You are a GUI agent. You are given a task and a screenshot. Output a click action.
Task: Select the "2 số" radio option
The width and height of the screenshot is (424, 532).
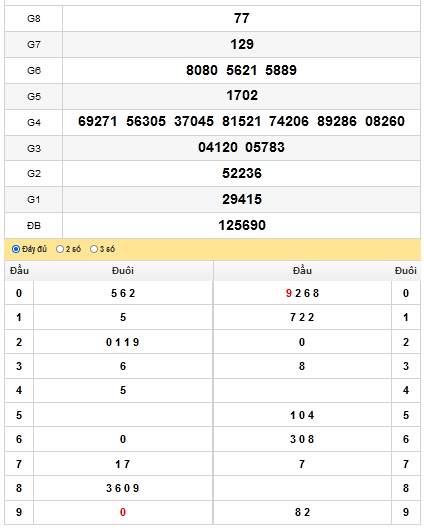(x=60, y=249)
